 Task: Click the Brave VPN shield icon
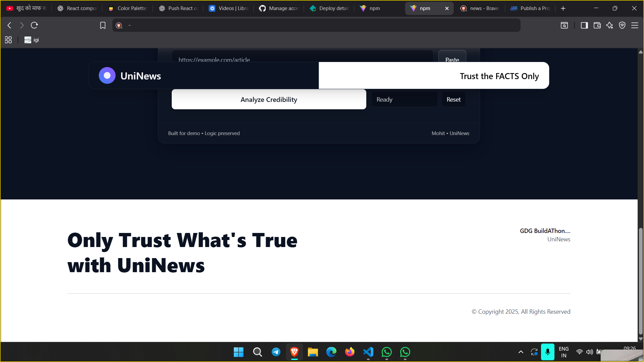click(x=622, y=25)
